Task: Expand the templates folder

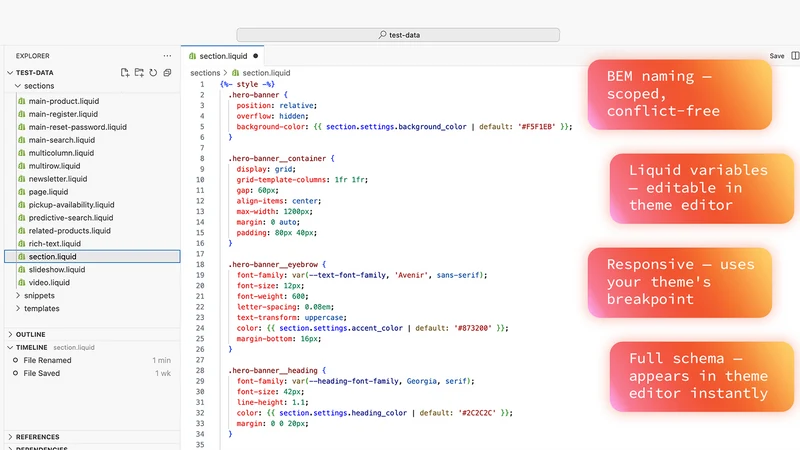Action: tap(18, 308)
